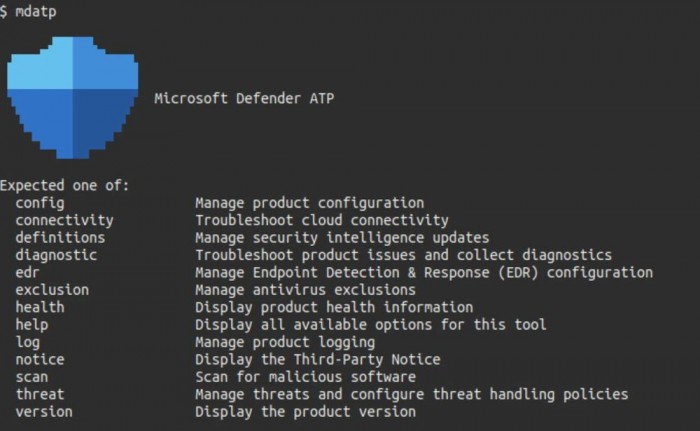700x431 pixels.
Task: Click the Microsoft Defender shield logo
Action: [71, 99]
